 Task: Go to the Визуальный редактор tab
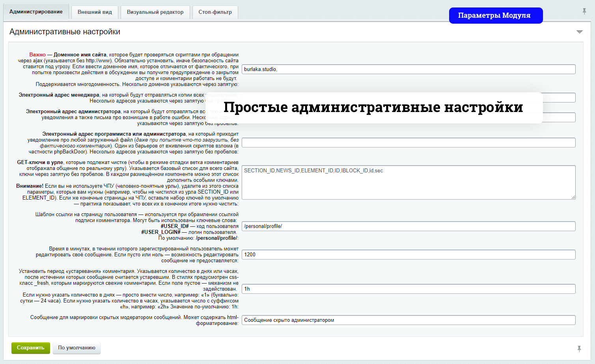pos(155,12)
